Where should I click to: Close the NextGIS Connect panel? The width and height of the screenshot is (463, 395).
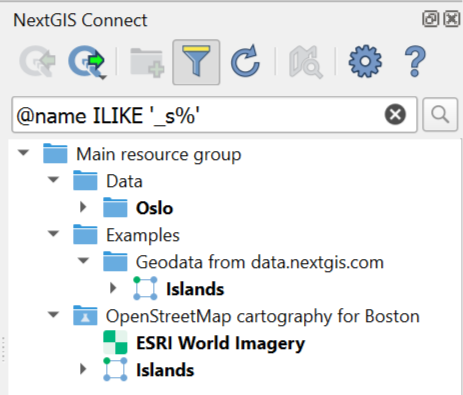click(x=452, y=19)
